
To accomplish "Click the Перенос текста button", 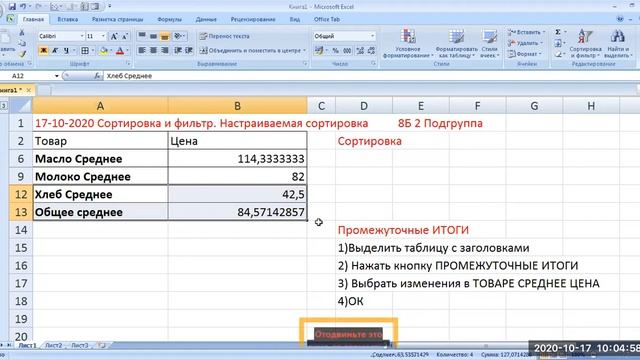I will click(224, 36).
